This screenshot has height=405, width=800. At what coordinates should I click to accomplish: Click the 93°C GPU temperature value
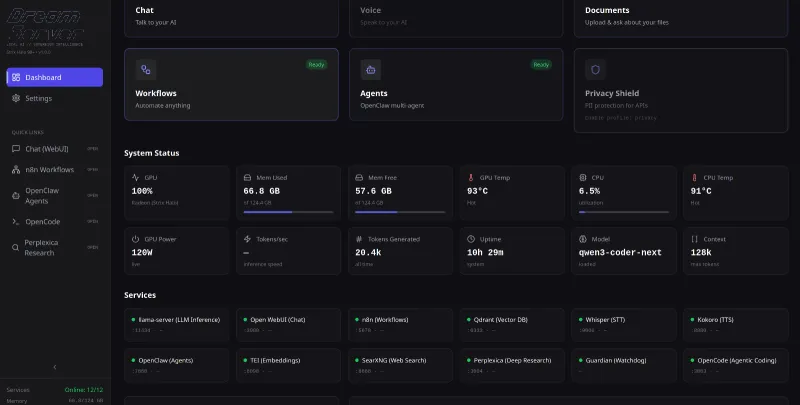[477, 191]
